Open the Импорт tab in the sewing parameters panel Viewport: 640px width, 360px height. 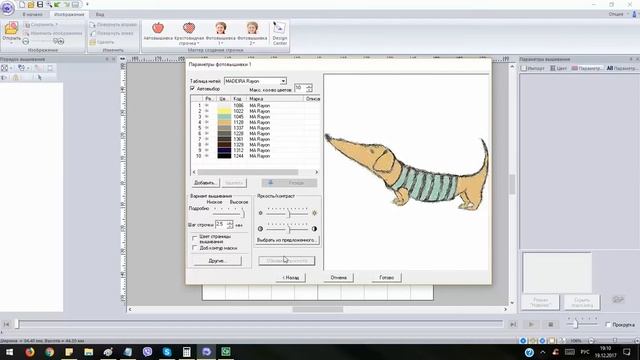(x=533, y=68)
